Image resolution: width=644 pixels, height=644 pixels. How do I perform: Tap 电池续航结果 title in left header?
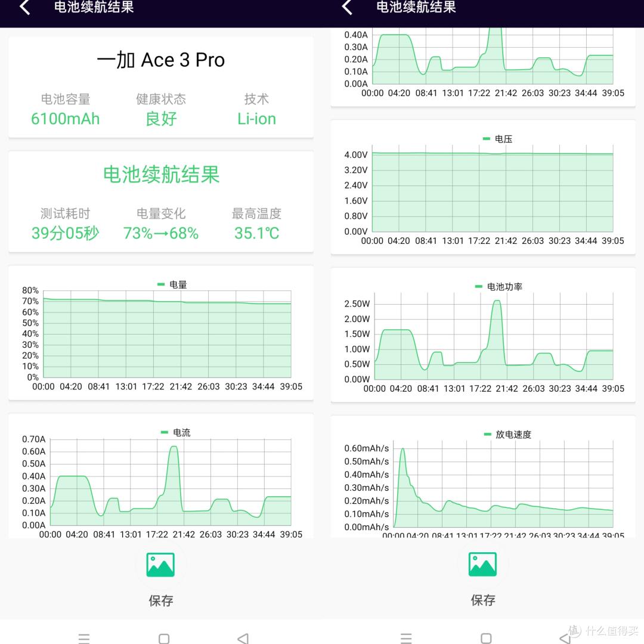[94, 7]
